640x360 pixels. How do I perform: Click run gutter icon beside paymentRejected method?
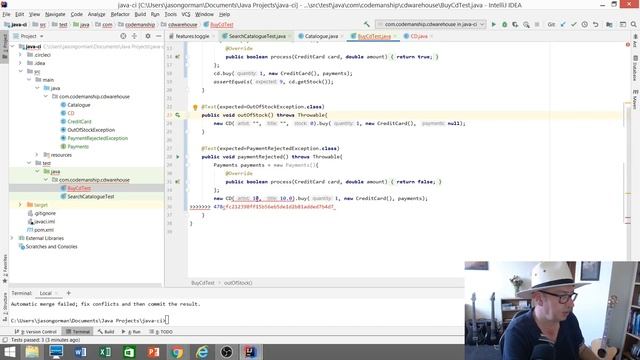click(x=178, y=157)
